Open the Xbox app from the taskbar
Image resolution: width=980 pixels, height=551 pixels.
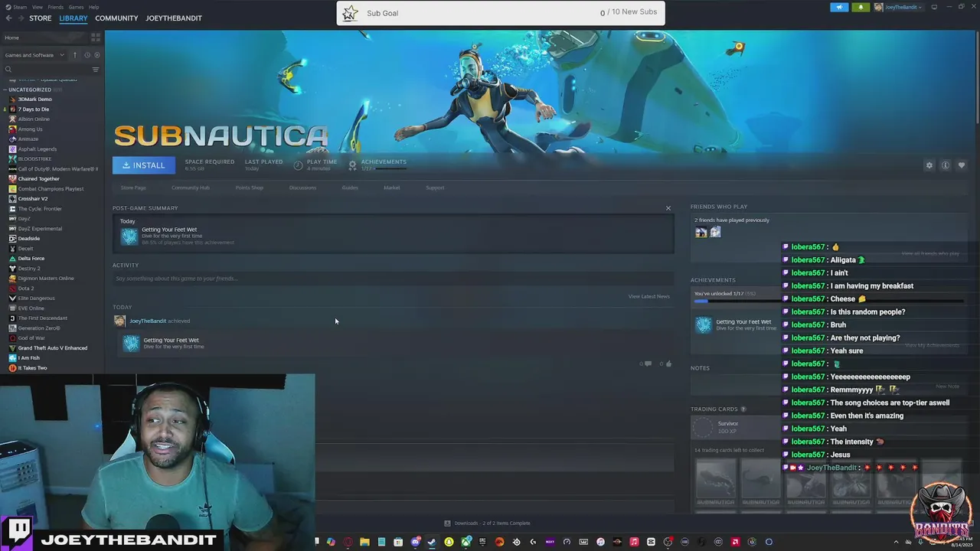click(465, 542)
